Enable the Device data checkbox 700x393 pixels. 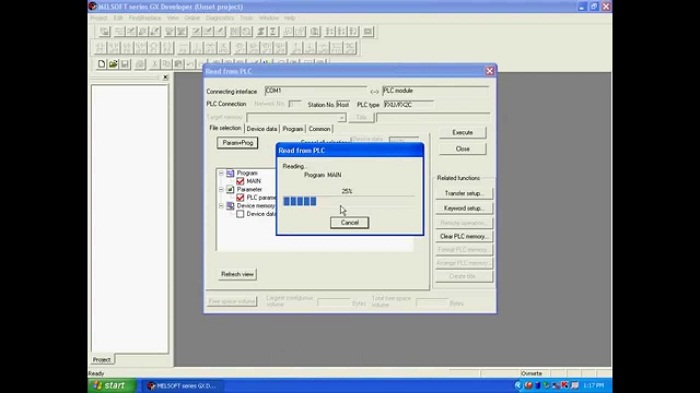click(x=240, y=214)
